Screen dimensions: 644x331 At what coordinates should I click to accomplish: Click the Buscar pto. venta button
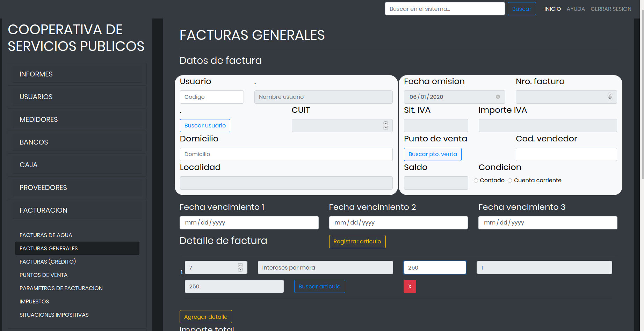click(x=433, y=154)
